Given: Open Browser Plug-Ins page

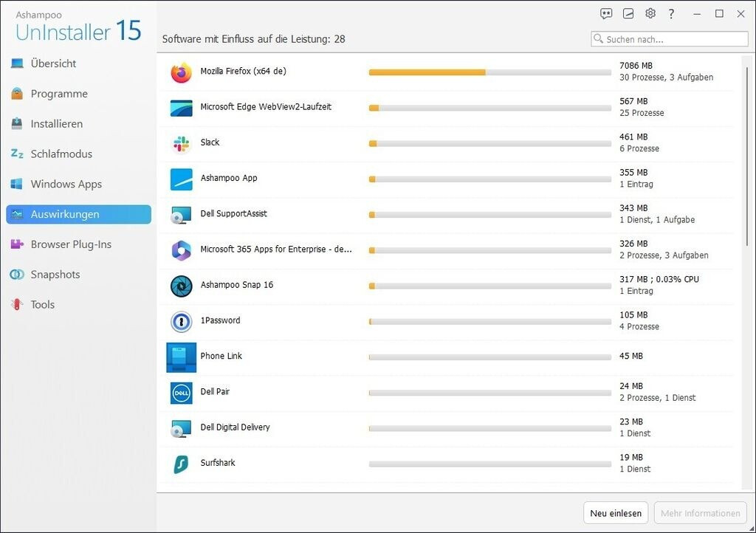Looking at the screenshot, I should tap(71, 244).
